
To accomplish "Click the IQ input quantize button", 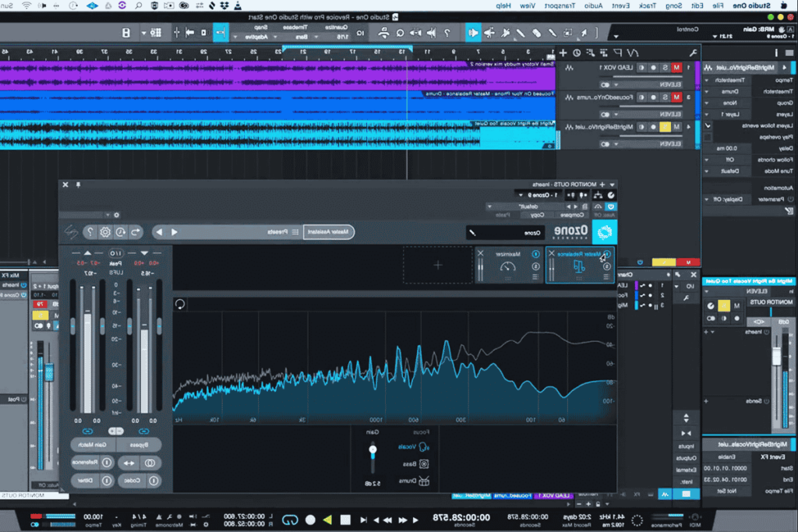I will [360, 33].
